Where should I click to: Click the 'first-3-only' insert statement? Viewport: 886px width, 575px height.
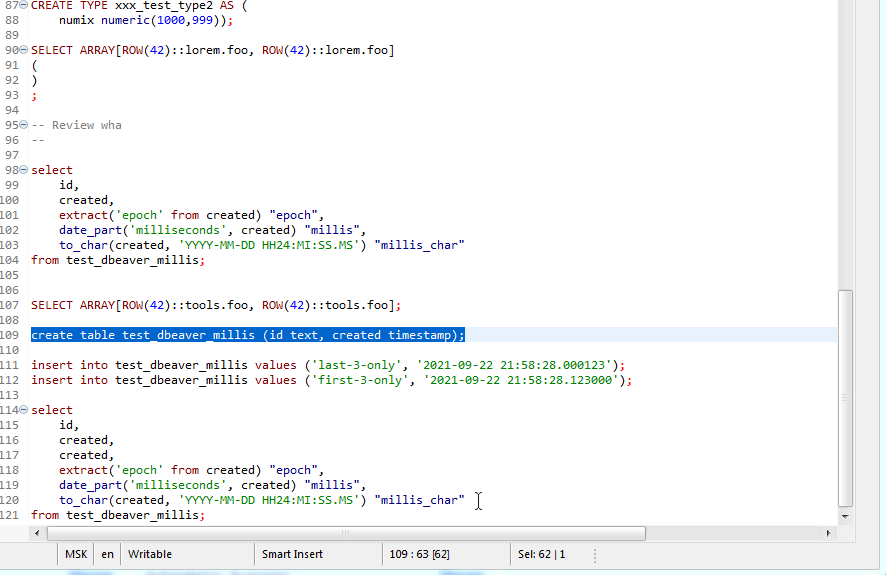click(x=331, y=380)
